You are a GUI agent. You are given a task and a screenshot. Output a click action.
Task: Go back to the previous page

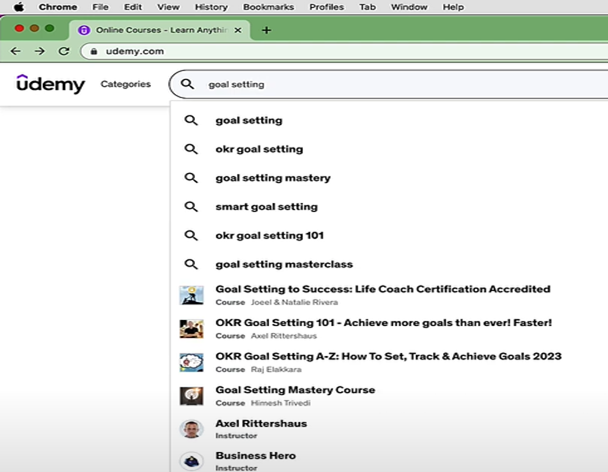(x=16, y=51)
